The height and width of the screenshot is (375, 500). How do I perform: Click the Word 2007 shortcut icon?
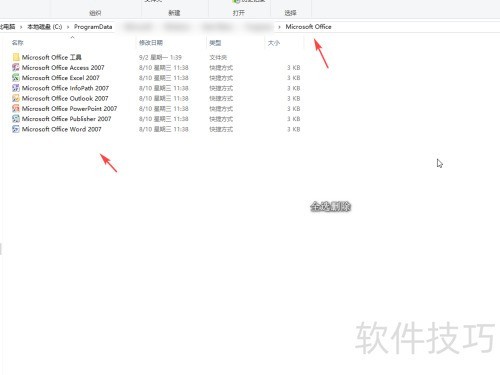[16, 129]
